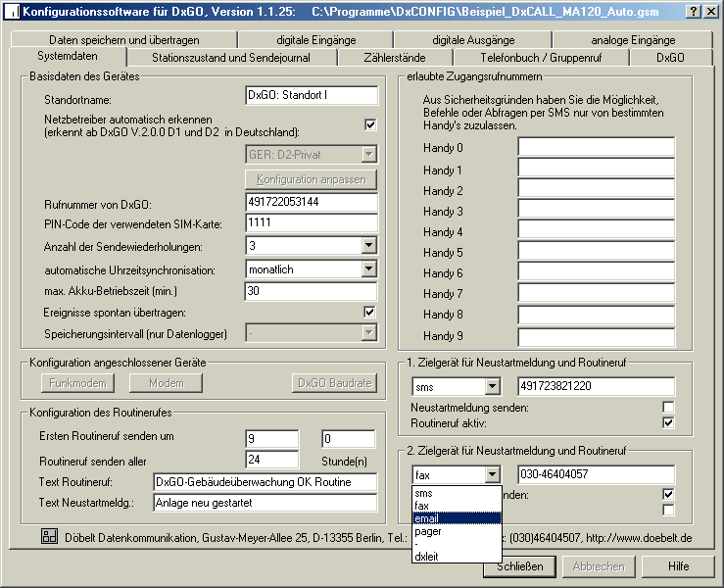Toggle Neustartmeldung checkbox for 2. Zielgerät

(668, 494)
